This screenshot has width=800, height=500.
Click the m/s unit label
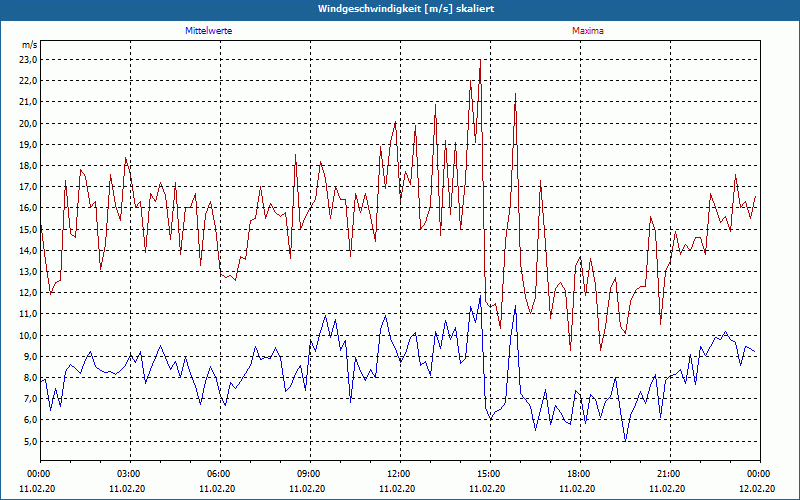click(x=30, y=45)
